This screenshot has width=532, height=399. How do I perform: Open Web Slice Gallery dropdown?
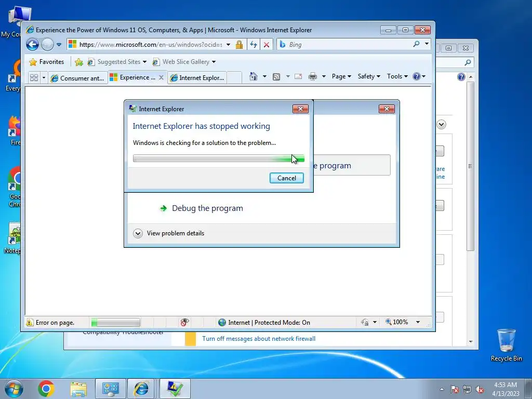click(x=184, y=62)
